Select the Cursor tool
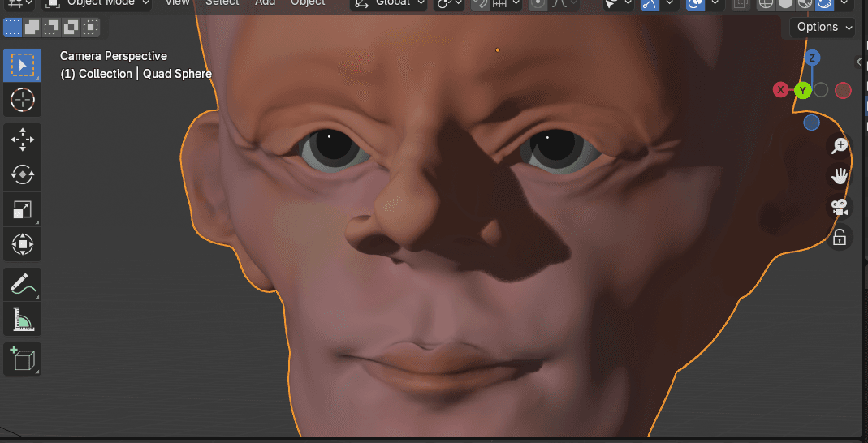Image resolution: width=868 pixels, height=443 pixels. [22, 101]
